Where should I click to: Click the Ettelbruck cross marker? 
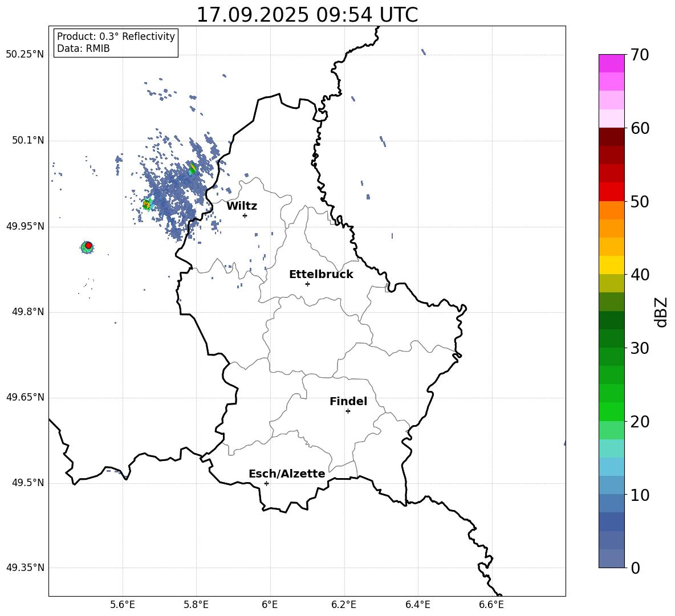point(307,284)
